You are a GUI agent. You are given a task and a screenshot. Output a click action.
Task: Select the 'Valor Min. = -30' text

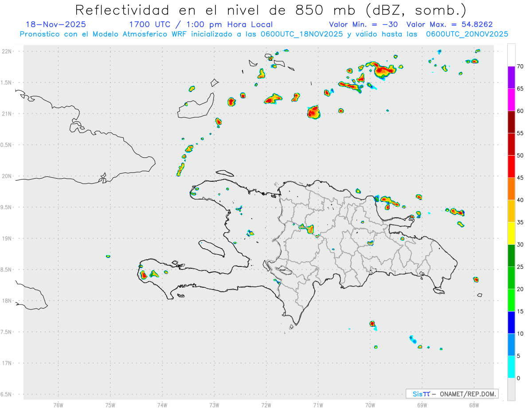[364, 24]
